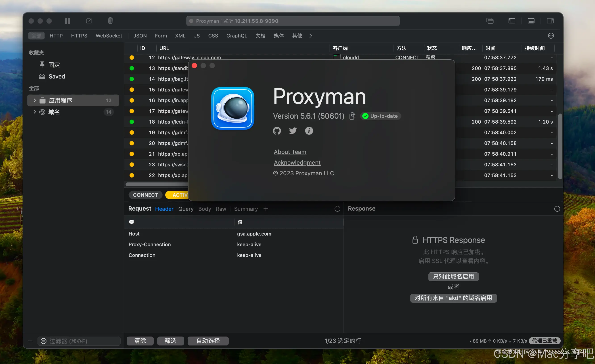Screen dimensions: 595x364
Task: Toggle the bottom panel layout icon
Action: pos(531,21)
